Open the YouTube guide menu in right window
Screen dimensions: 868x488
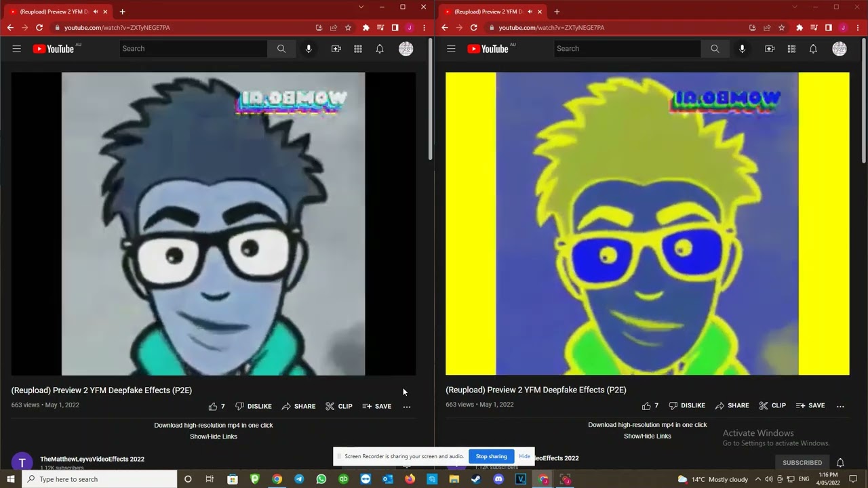coord(451,49)
